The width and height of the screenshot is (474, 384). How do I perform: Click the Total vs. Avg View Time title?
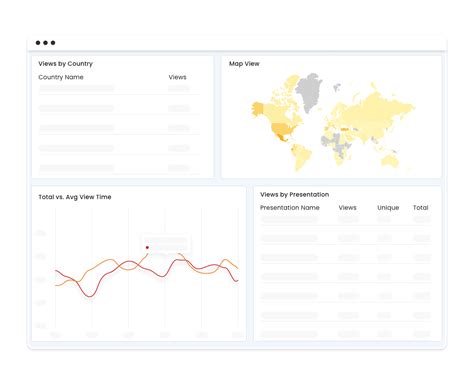[75, 197]
